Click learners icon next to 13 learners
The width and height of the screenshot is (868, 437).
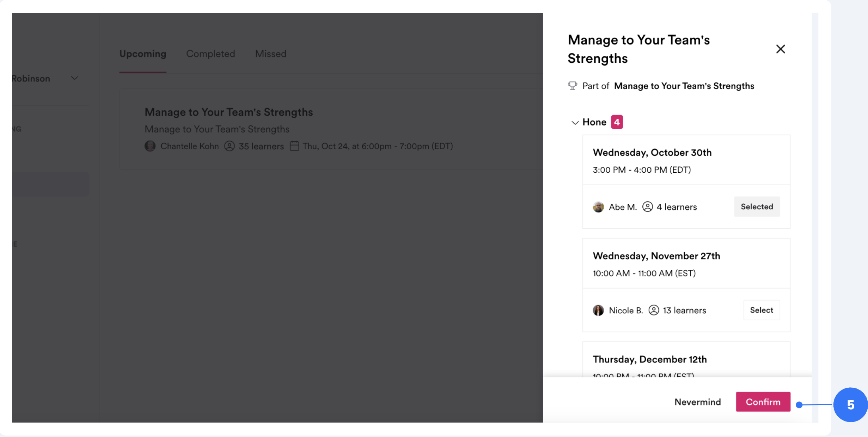coord(654,310)
